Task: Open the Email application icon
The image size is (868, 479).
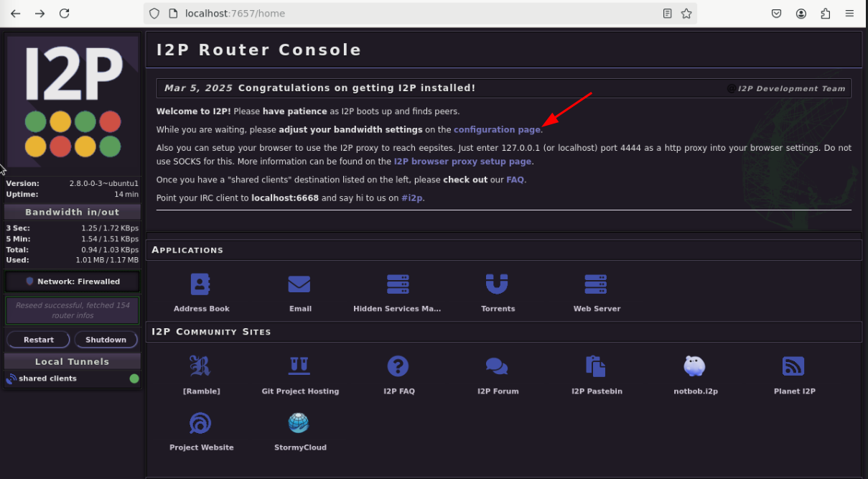Action: (x=299, y=284)
